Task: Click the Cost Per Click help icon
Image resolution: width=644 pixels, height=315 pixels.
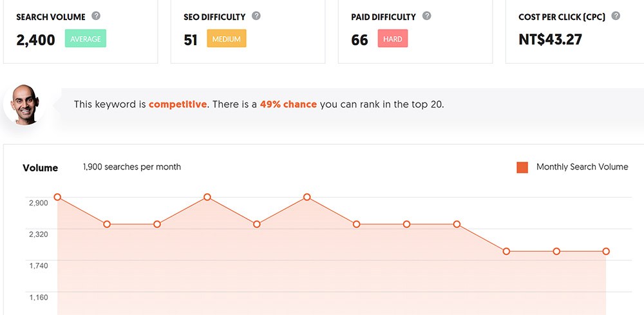Action: (x=616, y=16)
